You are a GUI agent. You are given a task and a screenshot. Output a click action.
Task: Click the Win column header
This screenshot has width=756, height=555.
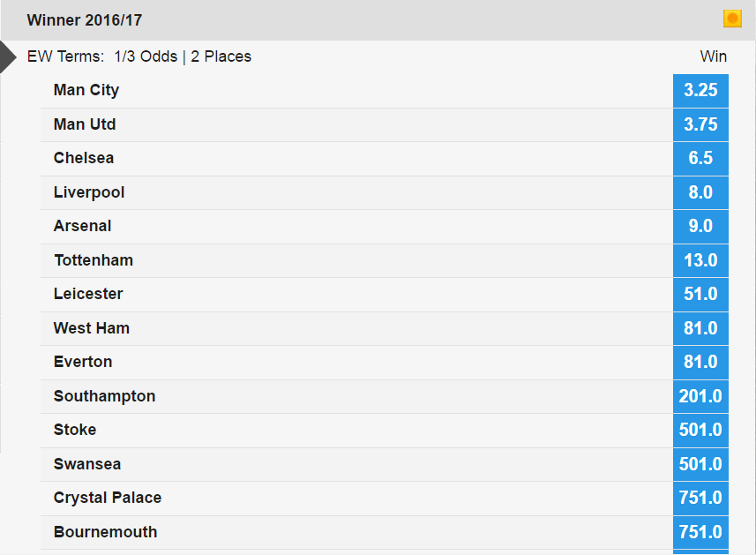713,56
